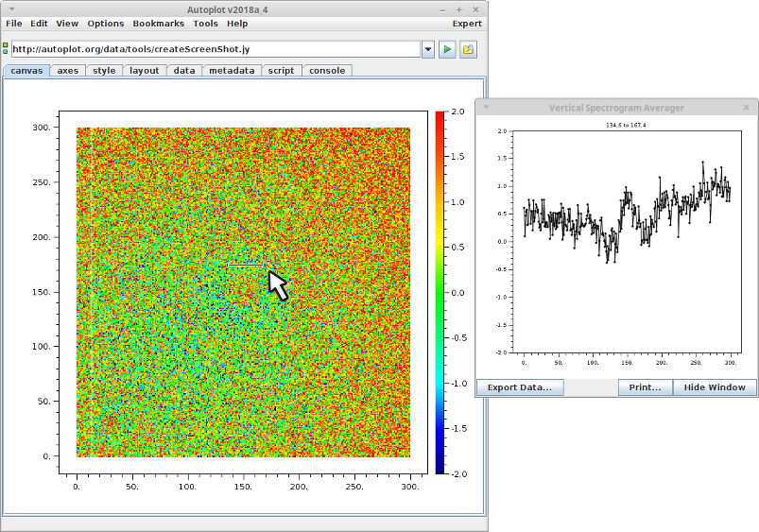
Task: Switch to the layout tab
Action: pyautogui.click(x=145, y=71)
